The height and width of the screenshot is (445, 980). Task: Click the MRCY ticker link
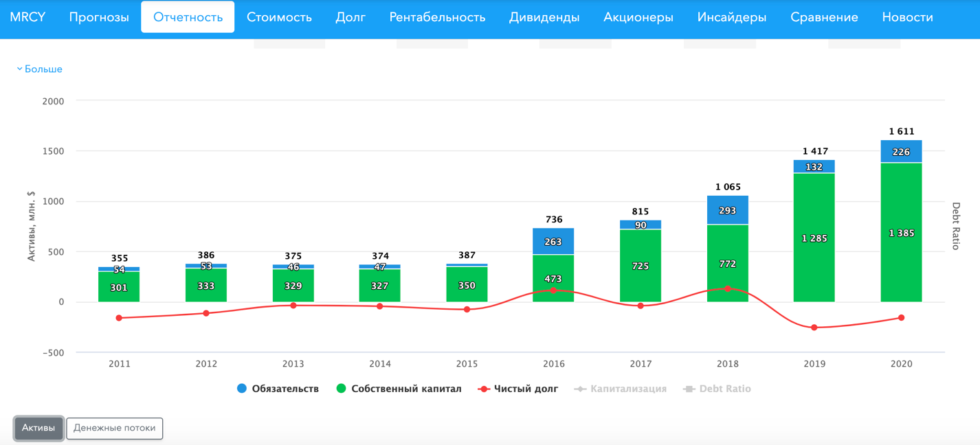27,17
